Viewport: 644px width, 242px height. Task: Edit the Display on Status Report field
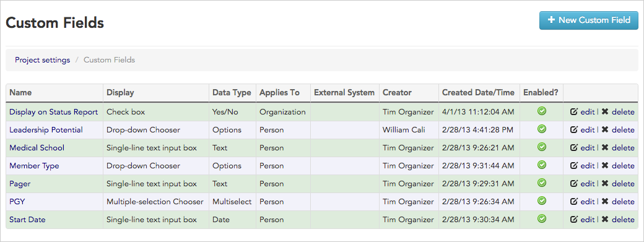[x=583, y=112]
